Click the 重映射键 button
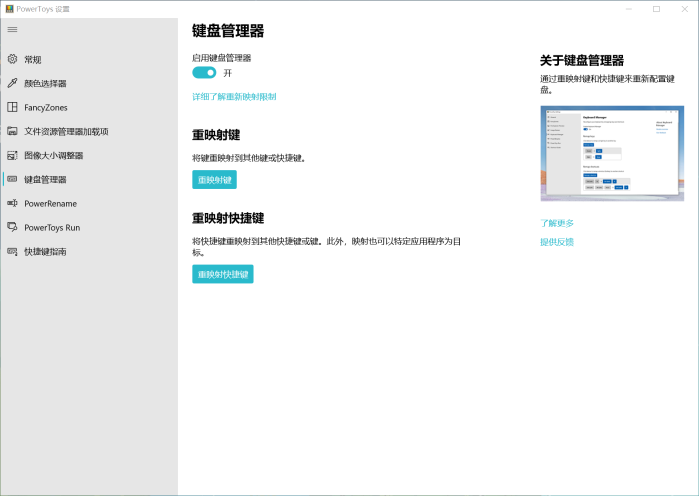This screenshot has height=496, width=699. (x=214, y=180)
